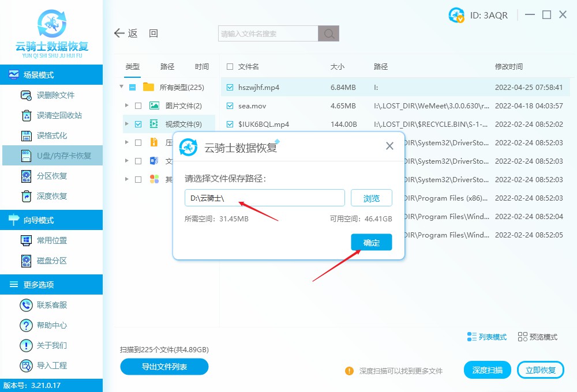This screenshot has width=577, height=392.
Task: Uncheck $IUK6BQL.mp4 checkbox
Action: tap(230, 125)
